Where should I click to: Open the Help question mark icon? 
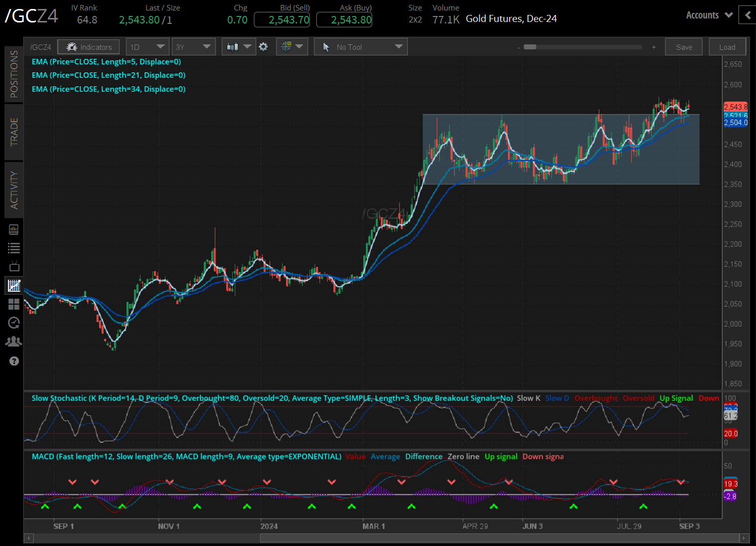(x=14, y=361)
